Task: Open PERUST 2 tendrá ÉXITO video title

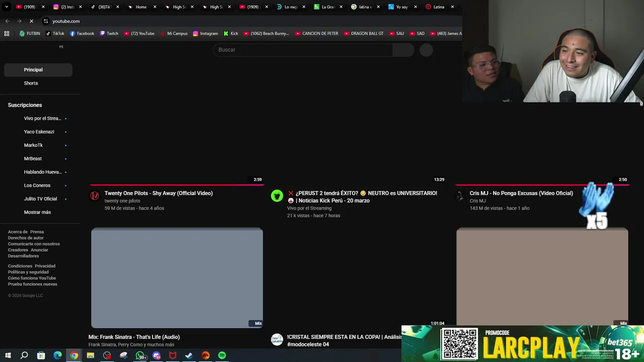Action: 362,197
